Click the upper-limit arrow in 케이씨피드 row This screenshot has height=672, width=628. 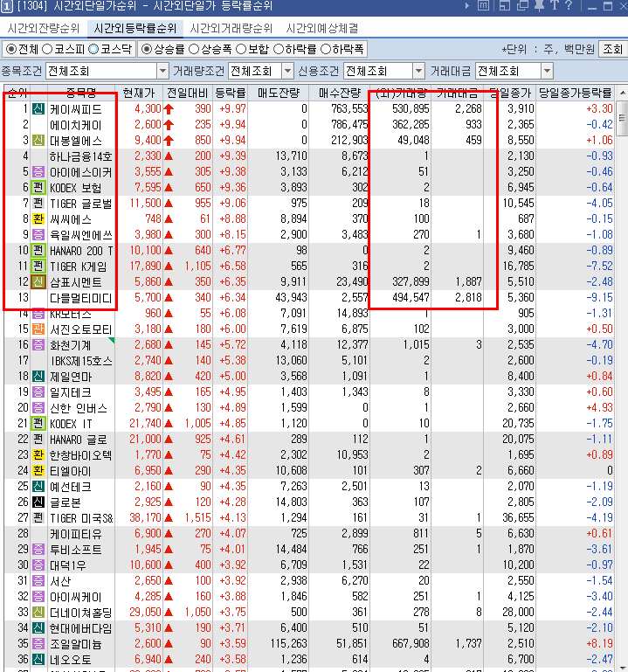169,109
